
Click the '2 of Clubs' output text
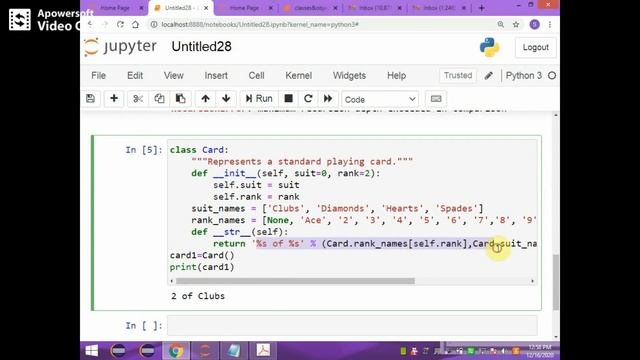point(198,296)
